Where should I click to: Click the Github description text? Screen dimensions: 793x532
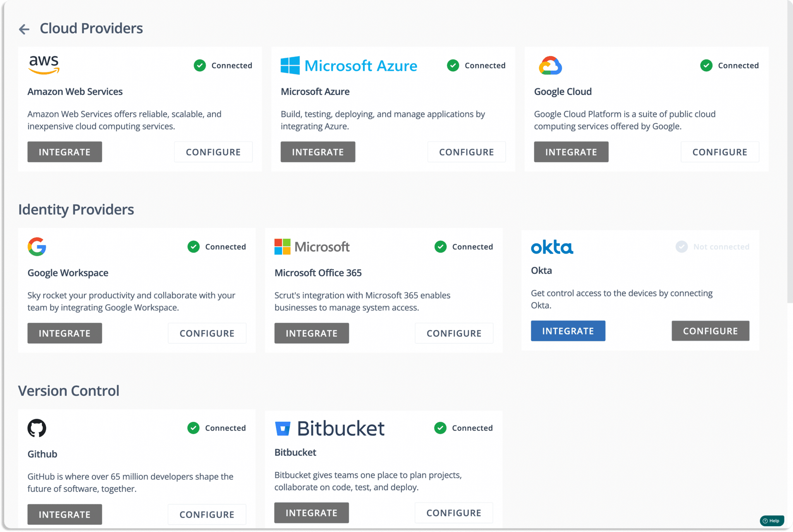pos(130,482)
